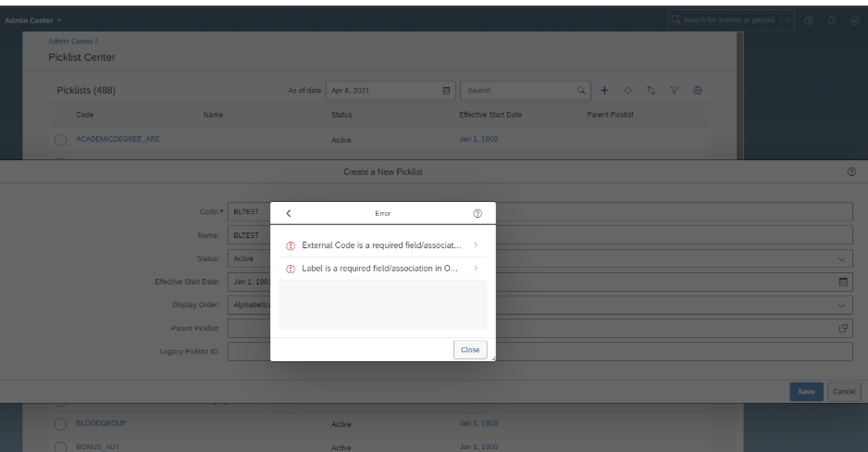
Task: Open help for Create a New Picklist
Action: click(x=851, y=171)
